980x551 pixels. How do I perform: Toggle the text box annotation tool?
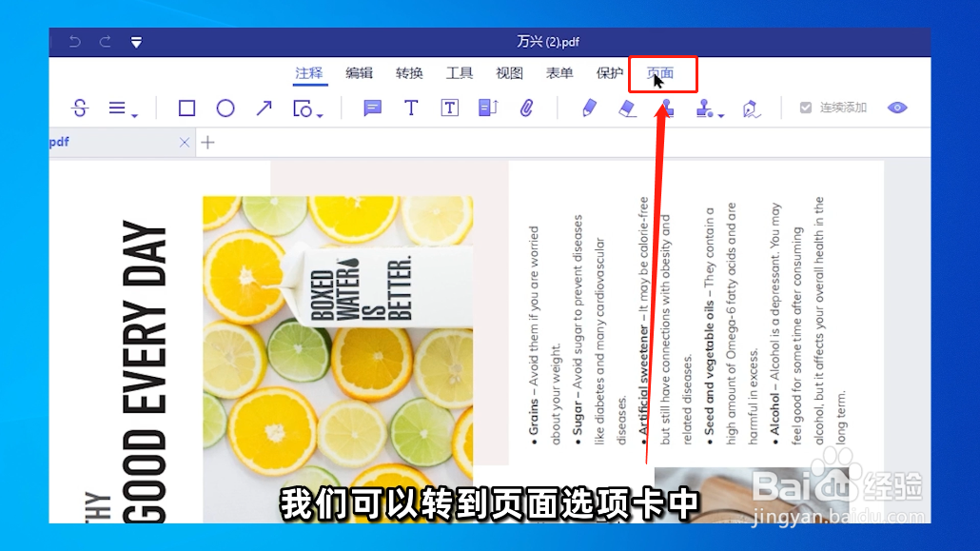[x=449, y=108]
